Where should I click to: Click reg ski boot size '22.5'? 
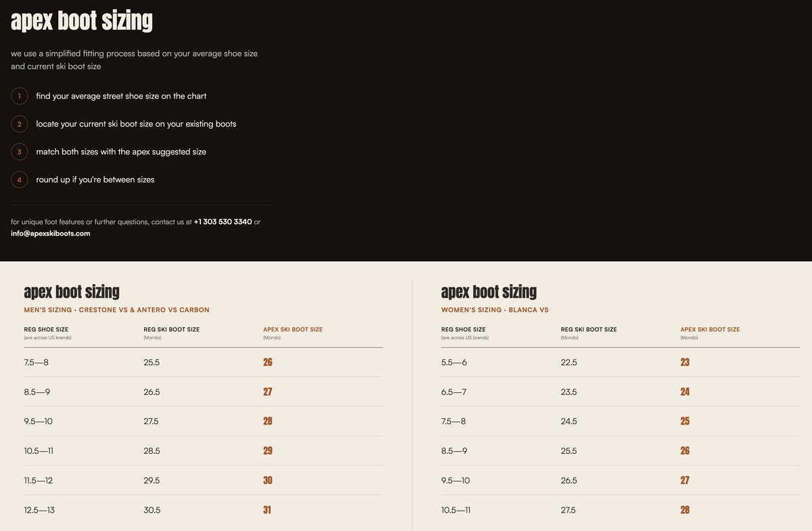tap(569, 363)
